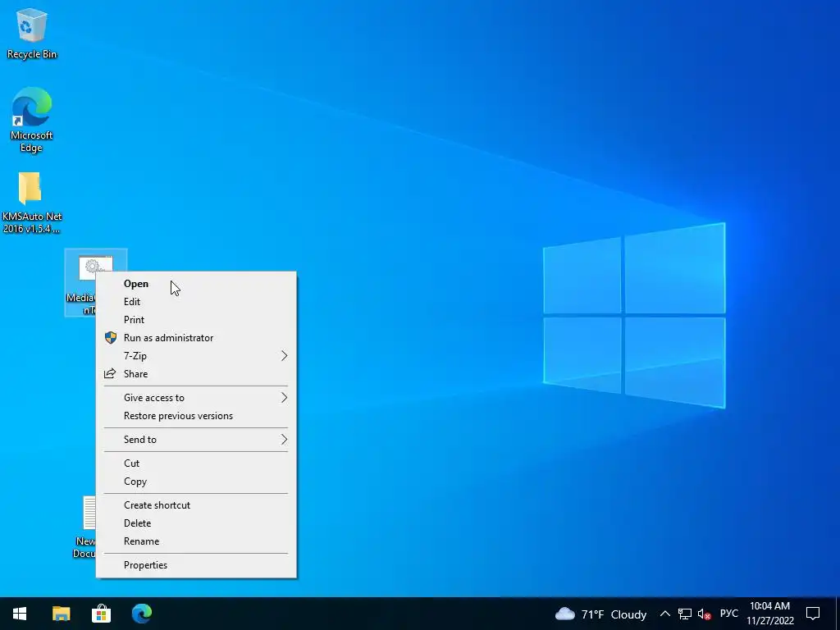The image size is (840, 630).
Task: Select the Microsoft Edge desktop shortcut
Action: pos(31,120)
